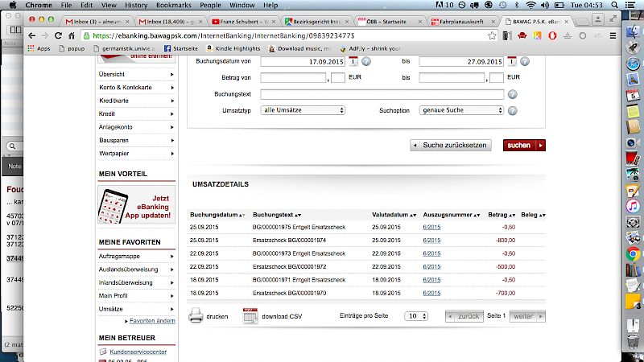Bookmark page with the star icon
644x362 pixels.
(492, 35)
